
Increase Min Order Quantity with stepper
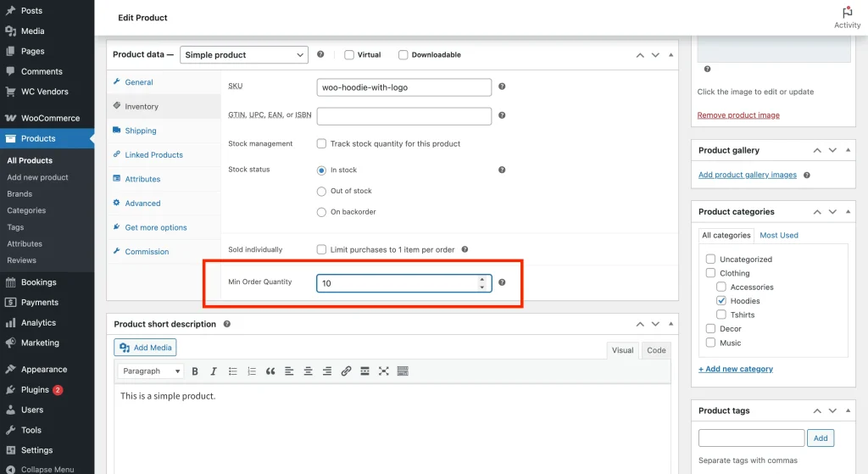click(x=482, y=280)
